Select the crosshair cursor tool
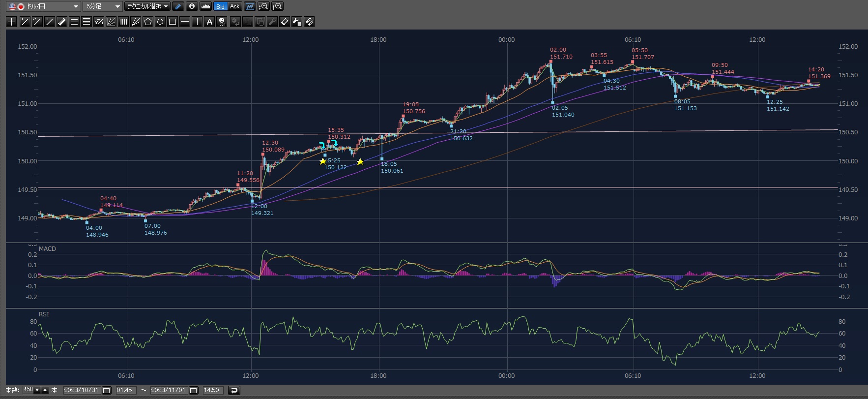The width and height of the screenshot is (868, 399). click(x=11, y=22)
